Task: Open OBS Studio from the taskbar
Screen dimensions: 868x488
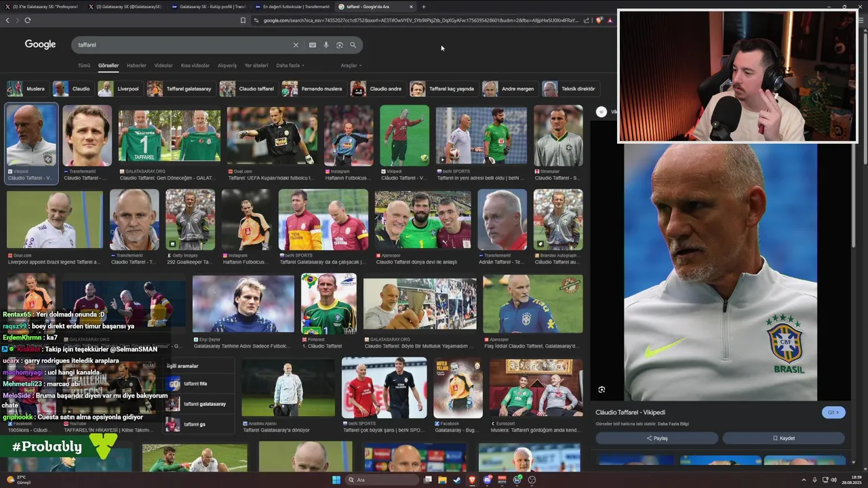Action: click(x=532, y=480)
